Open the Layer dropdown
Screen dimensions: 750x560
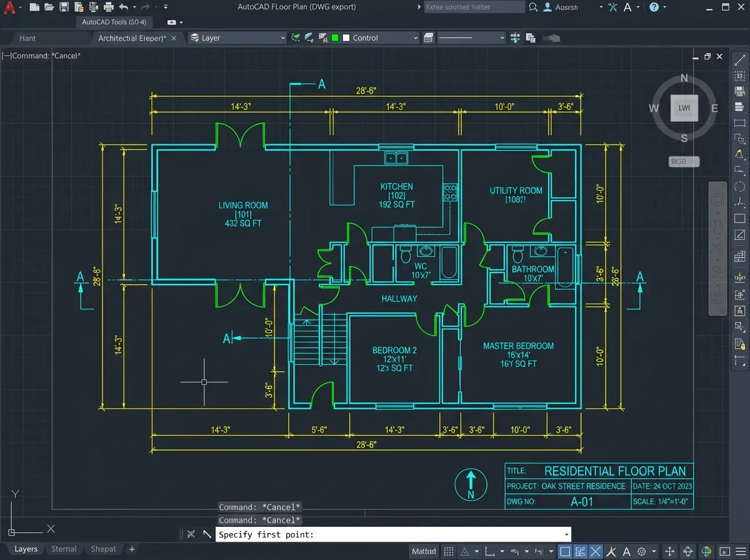[237, 38]
